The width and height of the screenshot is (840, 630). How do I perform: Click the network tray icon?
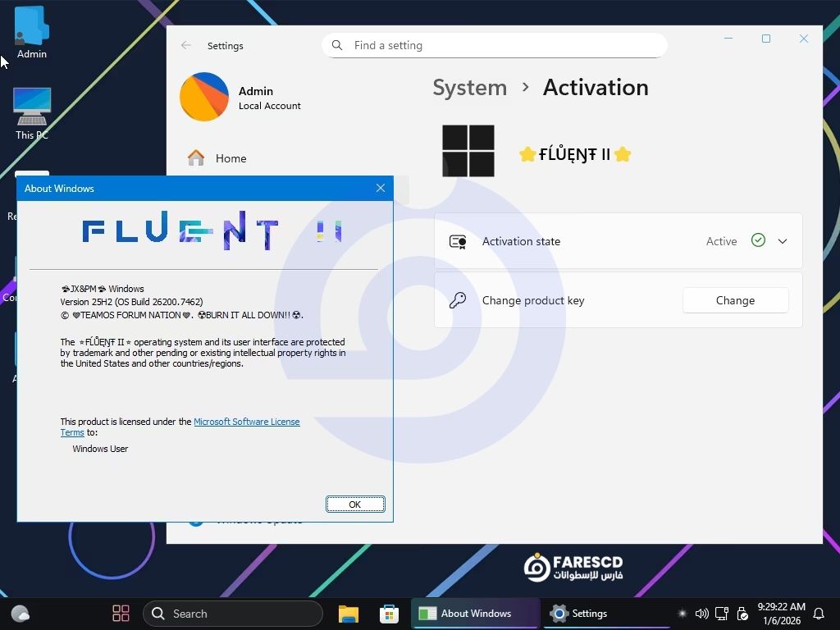click(x=722, y=614)
